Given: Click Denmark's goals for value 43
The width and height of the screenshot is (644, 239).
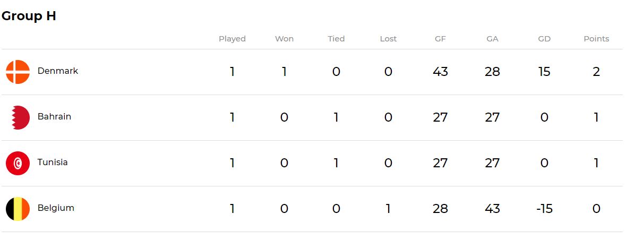Looking at the screenshot, I should (440, 72).
